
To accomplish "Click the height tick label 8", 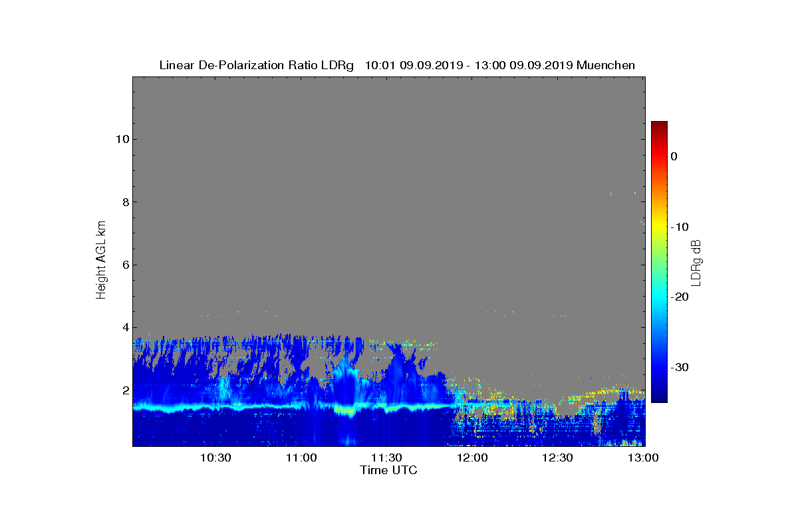I will (x=124, y=202).
